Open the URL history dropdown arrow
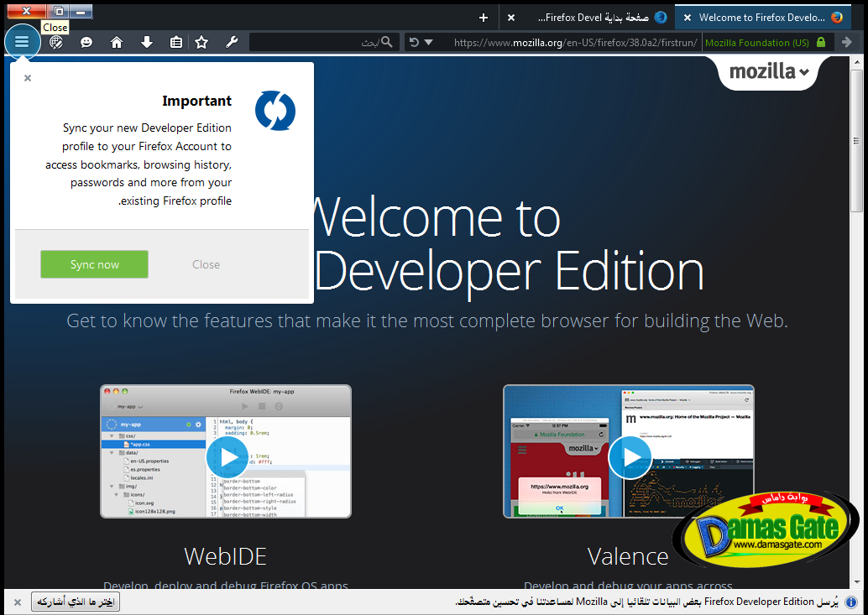 (428, 42)
